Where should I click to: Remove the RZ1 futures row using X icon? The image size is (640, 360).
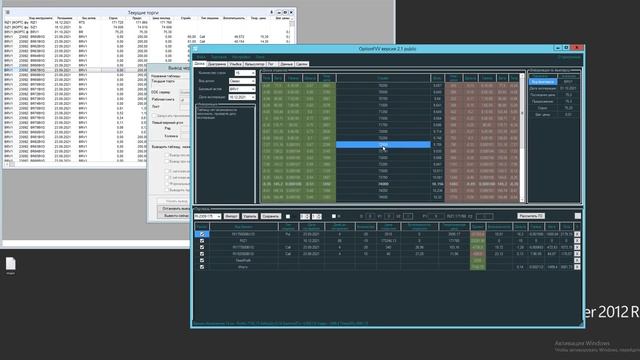[x=577, y=241]
